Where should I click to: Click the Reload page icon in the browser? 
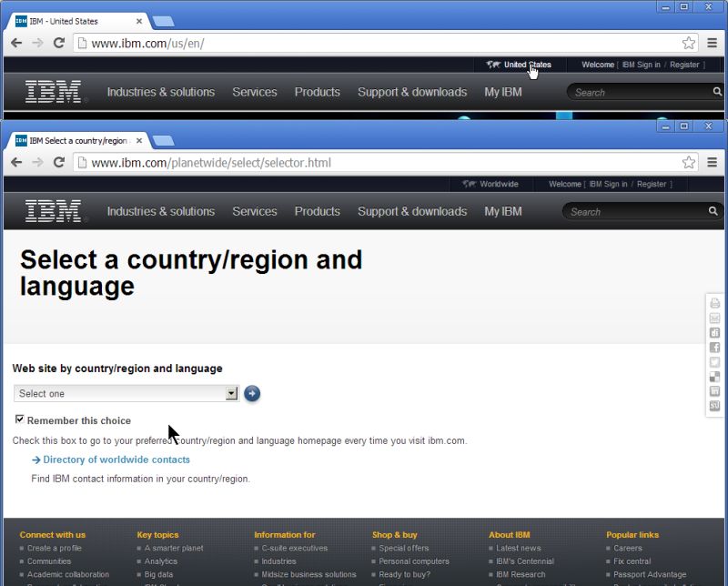tap(59, 162)
